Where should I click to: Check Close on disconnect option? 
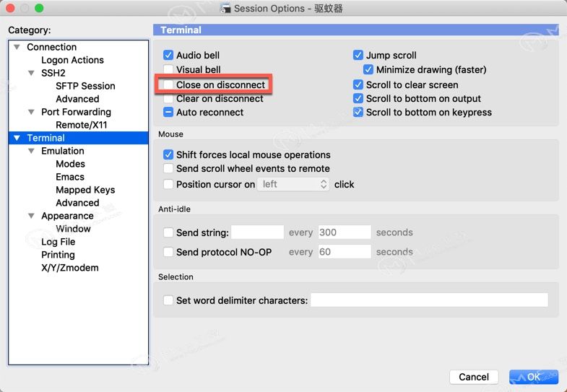tap(168, 84)
